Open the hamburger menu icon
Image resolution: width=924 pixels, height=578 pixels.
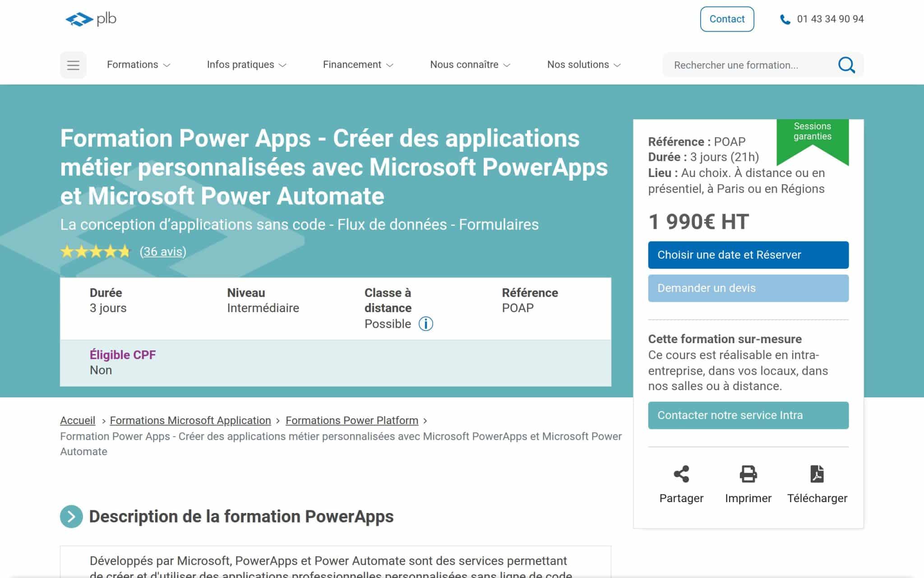pos(73,65)
